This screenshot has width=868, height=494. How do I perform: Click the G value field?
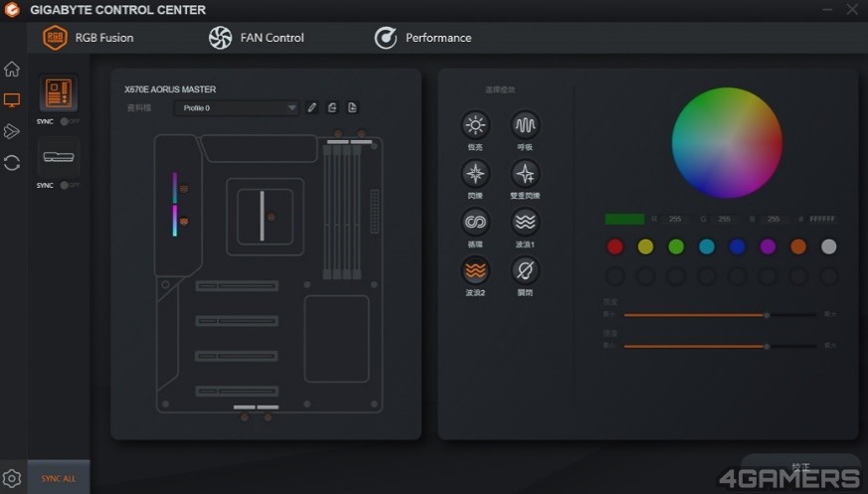point(724,219)
